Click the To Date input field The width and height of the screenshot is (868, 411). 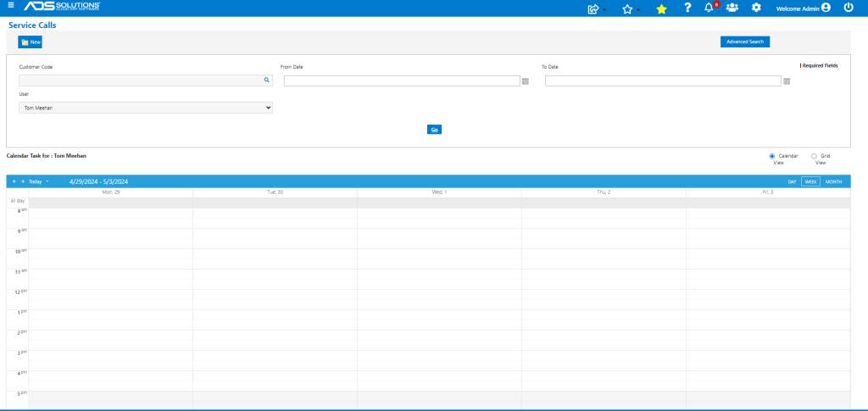coord(663,81)
